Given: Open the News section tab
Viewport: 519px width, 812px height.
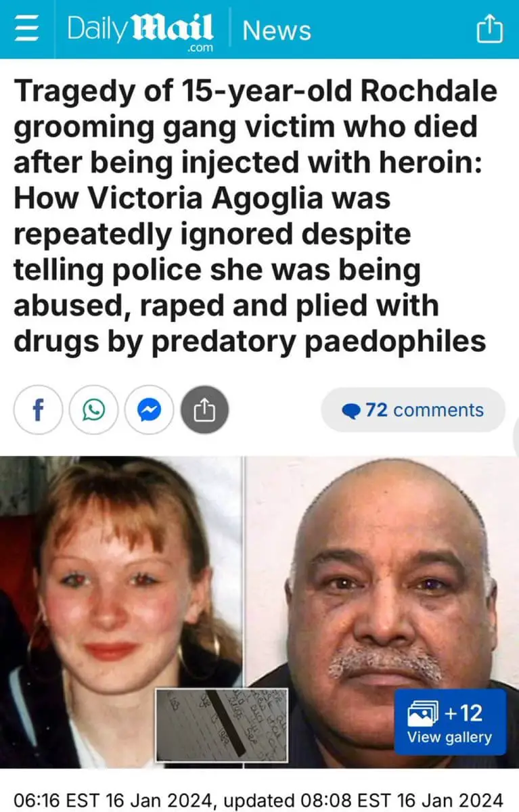Looking at the screenshot, I should [x=277, y=29].
